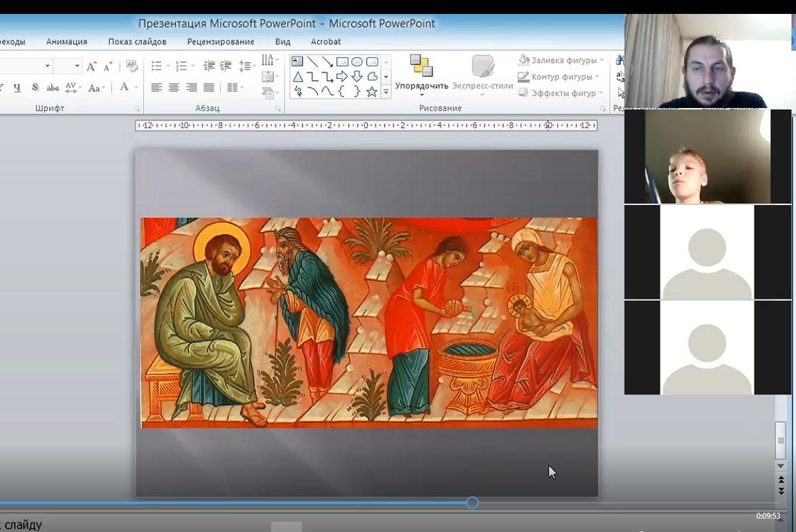796x532 pixels.
Task: Select the boy's video thumbnail
Action: [x=708, y=157]
